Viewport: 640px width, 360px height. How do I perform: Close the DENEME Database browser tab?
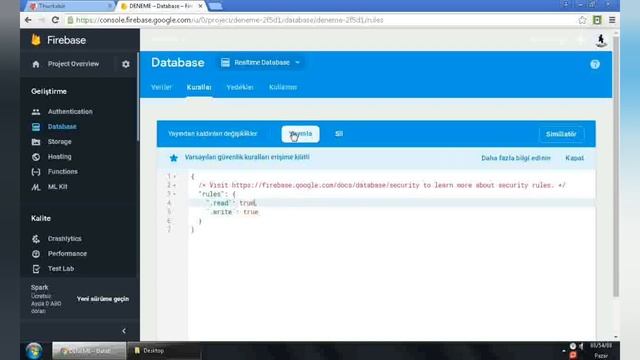200,6
